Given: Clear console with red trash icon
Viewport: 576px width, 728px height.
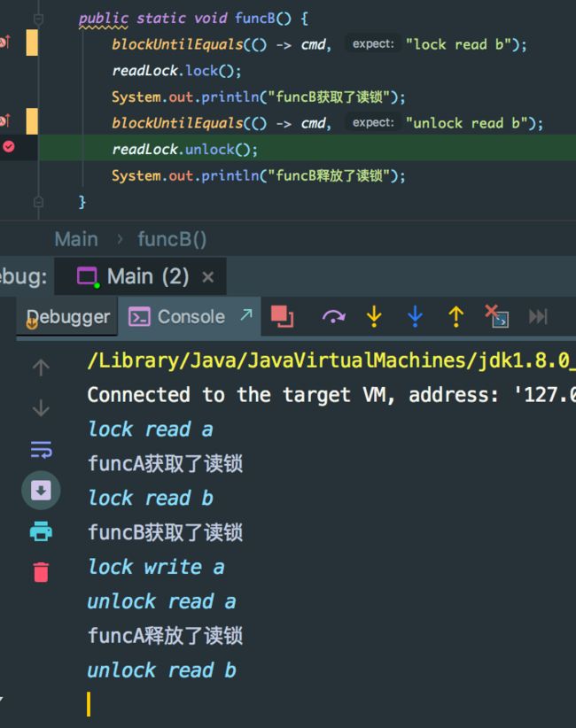Looking at the screenshot, I should [x=41, y=572].
